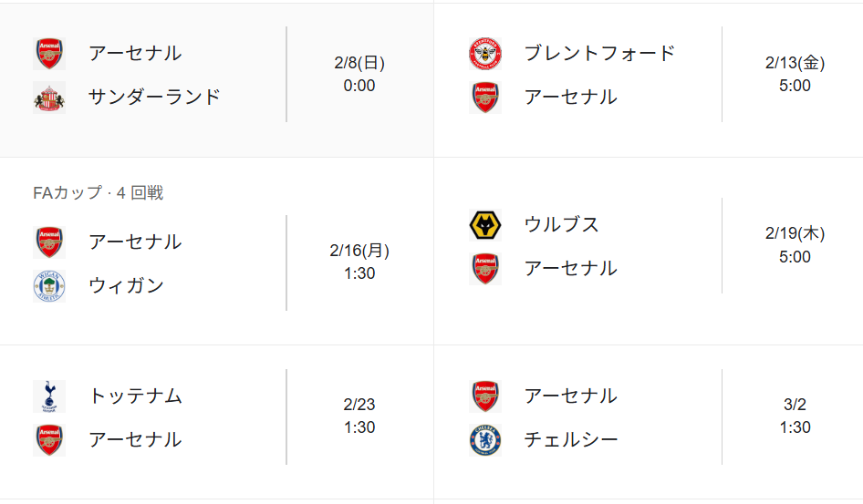This screenshot has width=863, height=504.
Task: Select the ウィガン team name
Action: coord(126,286)
